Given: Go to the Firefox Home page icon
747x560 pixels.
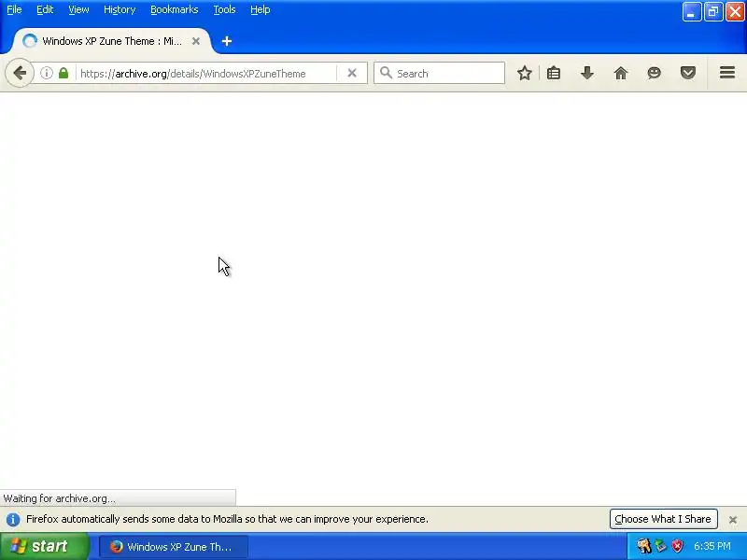Looking at the screenshot, I should coord(621,73).
